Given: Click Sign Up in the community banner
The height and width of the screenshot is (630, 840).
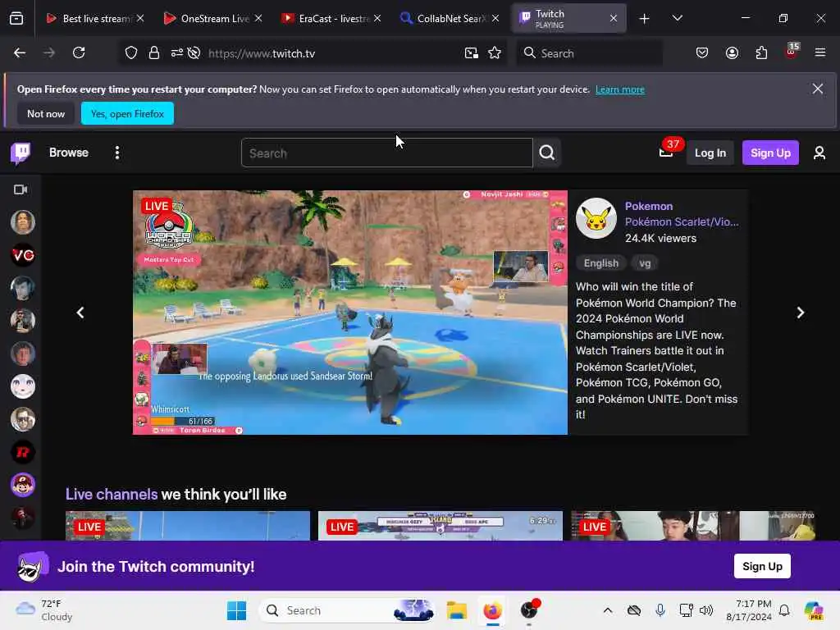Looking at the screenshot, I should pyautogui.click(x=762, y=566).
